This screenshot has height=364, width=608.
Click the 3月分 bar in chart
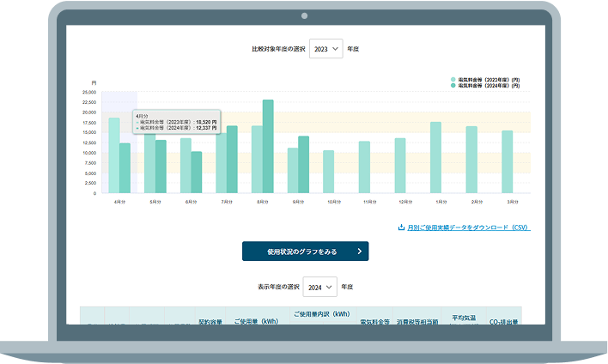[507, 161]
